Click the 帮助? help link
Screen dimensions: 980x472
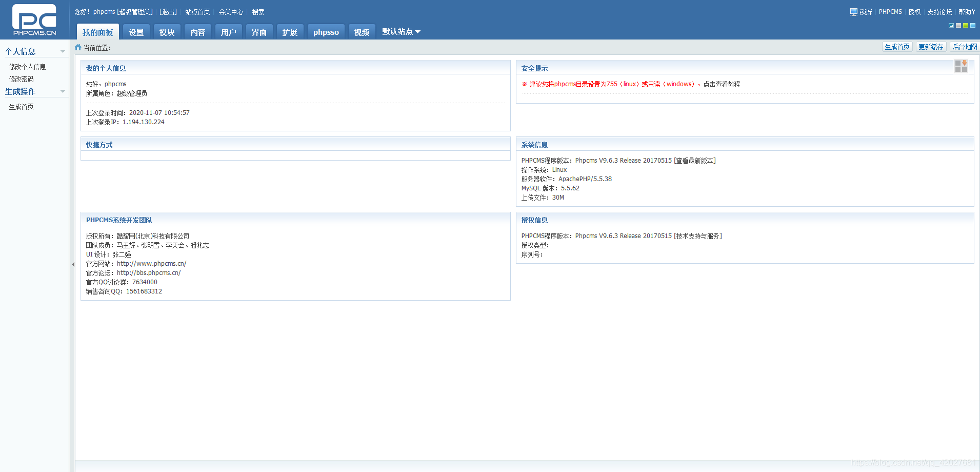point(967,12)
